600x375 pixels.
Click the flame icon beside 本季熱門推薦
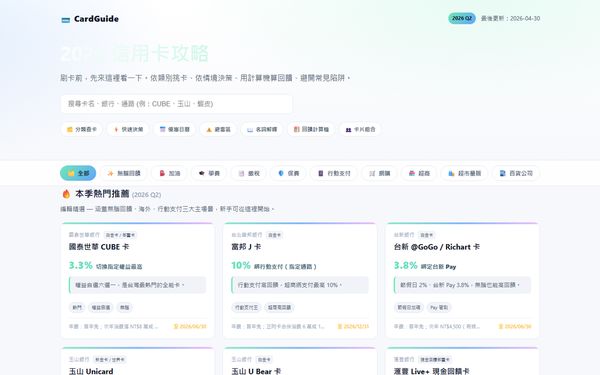point(66,194)
